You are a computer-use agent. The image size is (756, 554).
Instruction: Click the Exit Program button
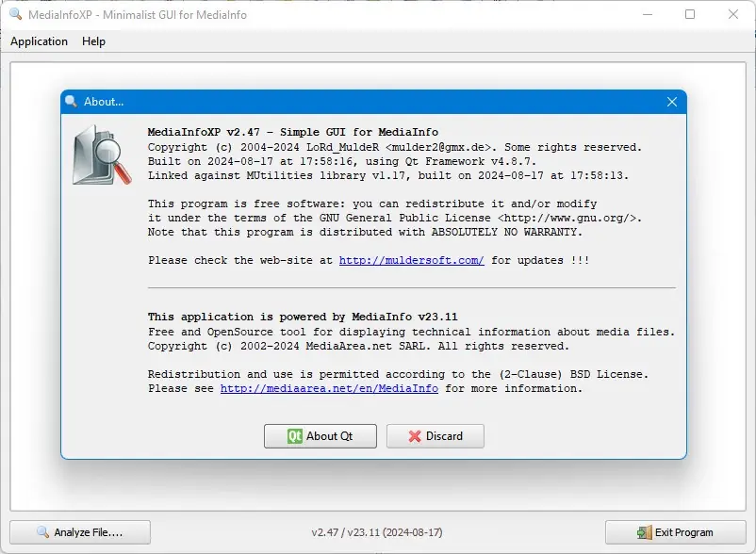click(676, 532)
